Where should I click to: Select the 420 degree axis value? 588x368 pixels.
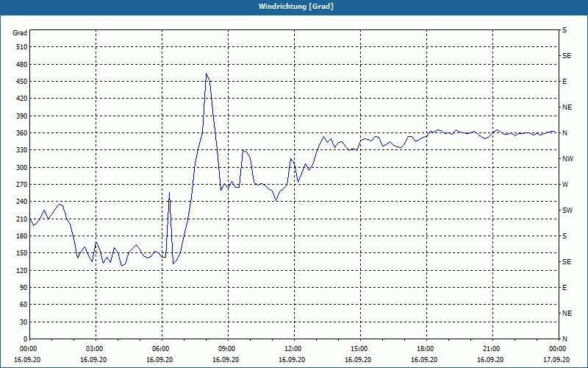point(22,99)
